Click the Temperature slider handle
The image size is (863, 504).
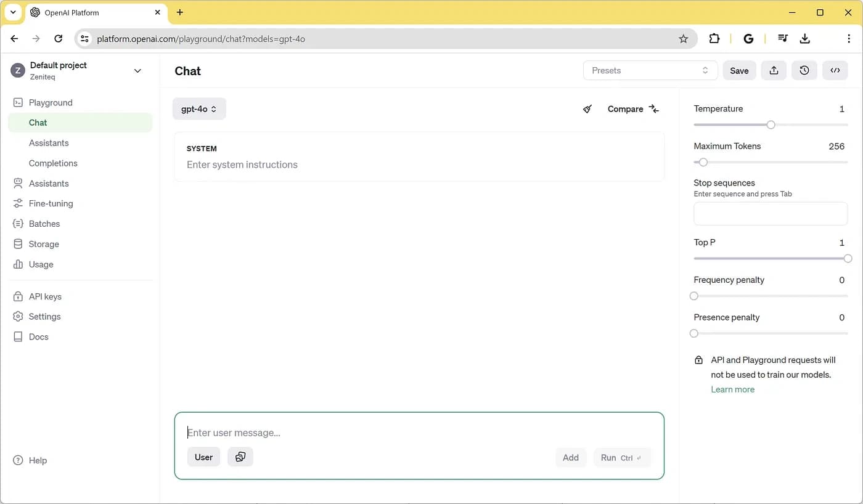771,125
